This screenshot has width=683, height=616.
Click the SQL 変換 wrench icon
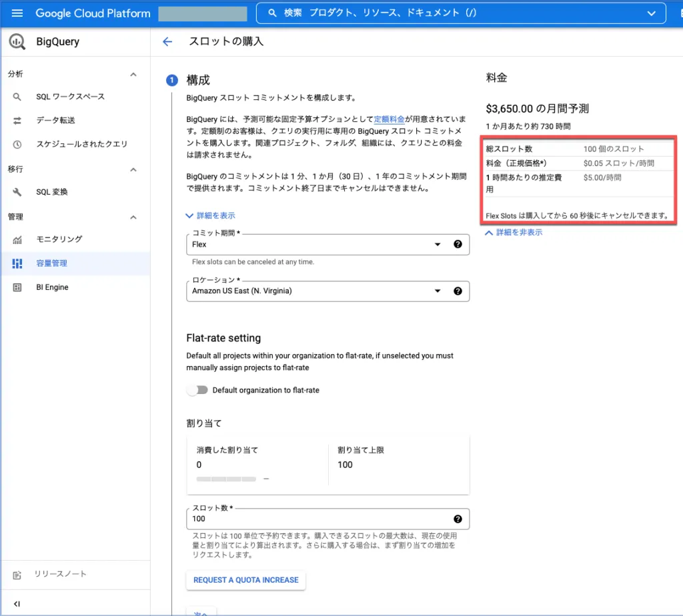coord(17,192)
